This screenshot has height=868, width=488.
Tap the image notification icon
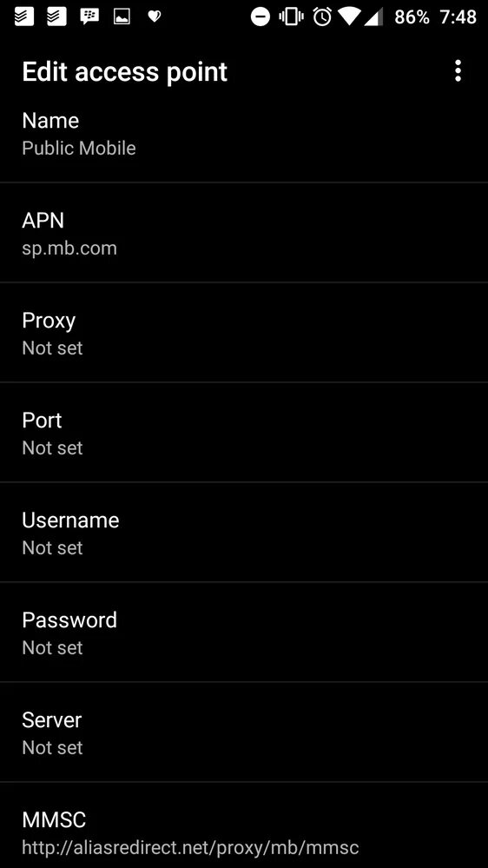click(x=122, y=17)
